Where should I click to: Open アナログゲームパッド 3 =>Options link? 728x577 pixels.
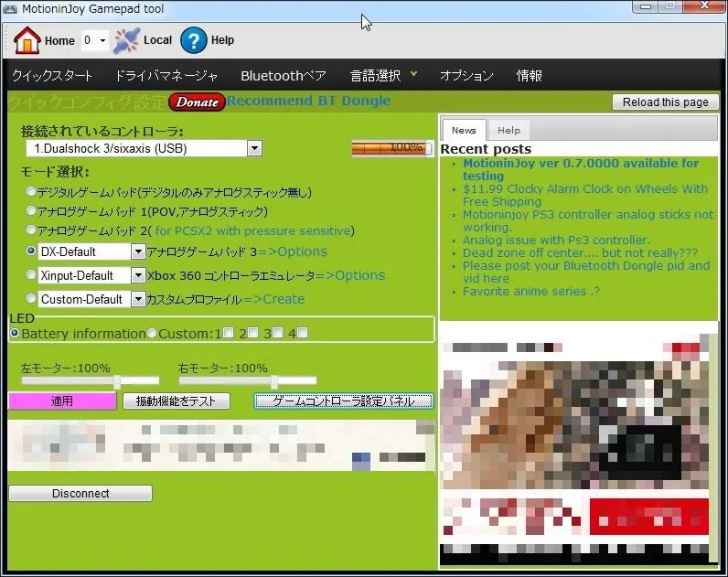click(293, 251)
